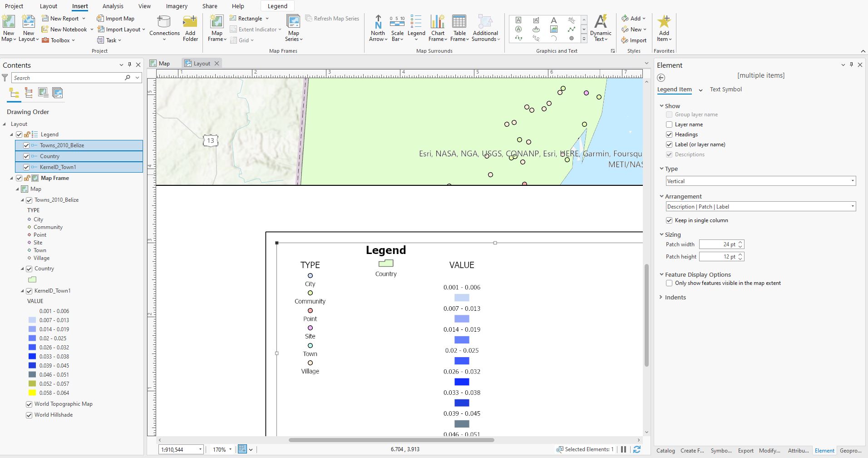Collapse the Sizing section
Viewport: 868px width, 458px height.
pos(662,234)
